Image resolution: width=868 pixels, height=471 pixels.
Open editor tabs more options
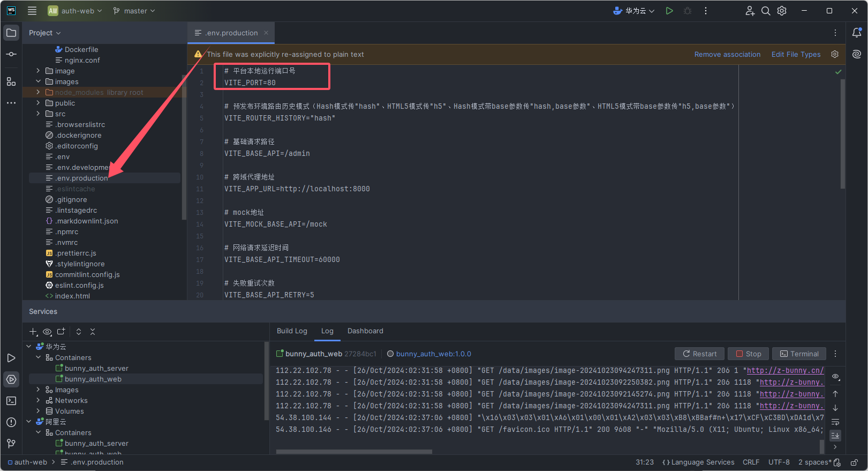pos(835,33)
